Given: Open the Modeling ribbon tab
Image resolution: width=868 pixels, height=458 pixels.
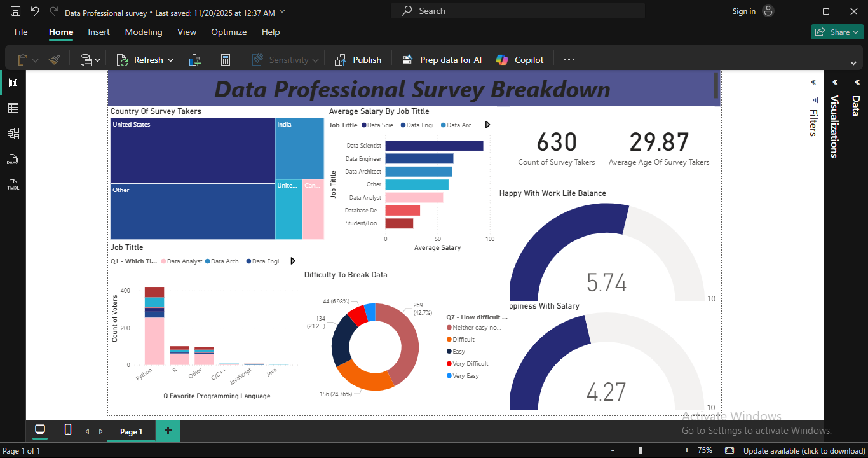Looking at the screenshot, I should click(x=144, y=32).
